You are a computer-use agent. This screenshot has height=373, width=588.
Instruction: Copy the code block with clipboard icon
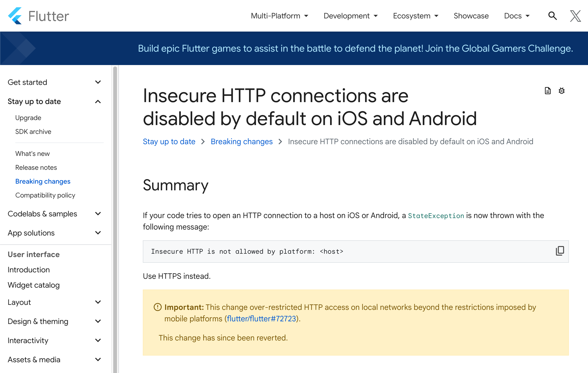coord(560,251)
